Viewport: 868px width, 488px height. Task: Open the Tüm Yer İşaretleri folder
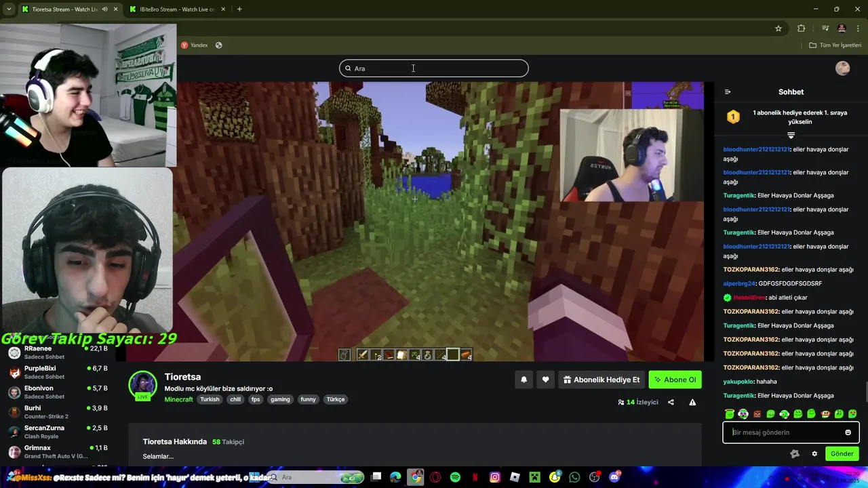(x=835, y=45)
